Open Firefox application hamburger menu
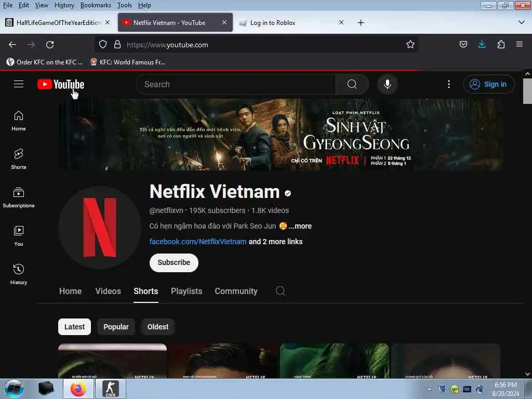 520,45
